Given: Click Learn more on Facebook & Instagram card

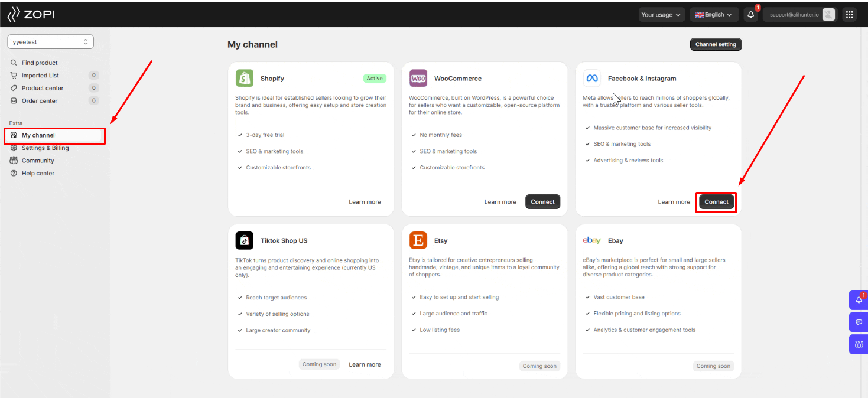Looking at the screenshot, I should pos(674,202).
